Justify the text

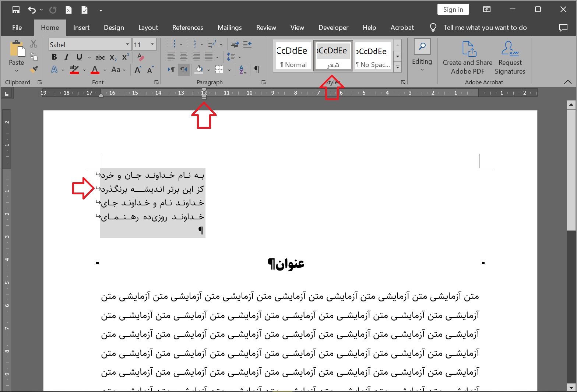[x=209, y=57]
